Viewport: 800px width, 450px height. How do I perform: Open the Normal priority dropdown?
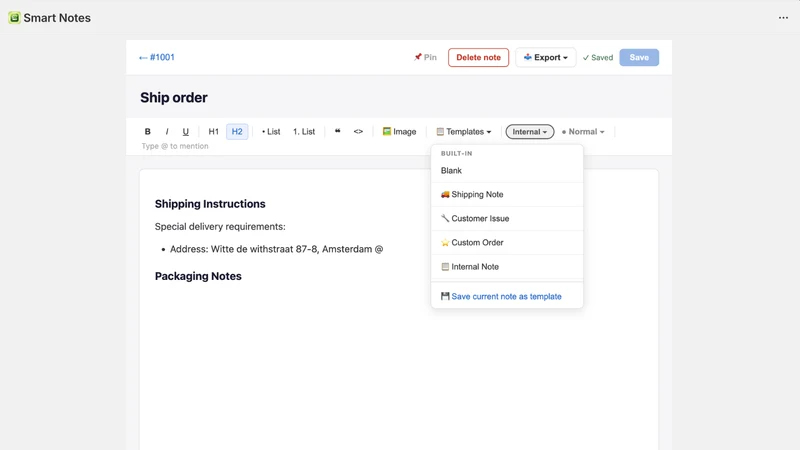pos(583,132)
